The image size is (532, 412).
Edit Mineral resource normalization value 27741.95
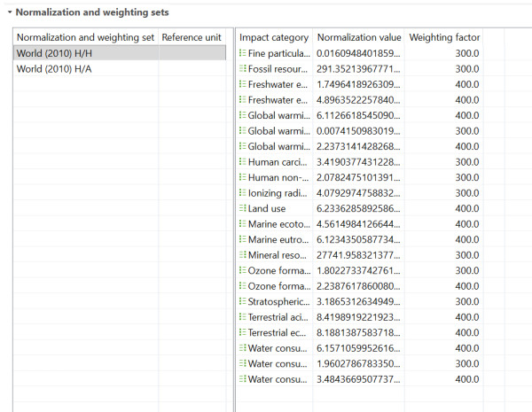point(358,254)
